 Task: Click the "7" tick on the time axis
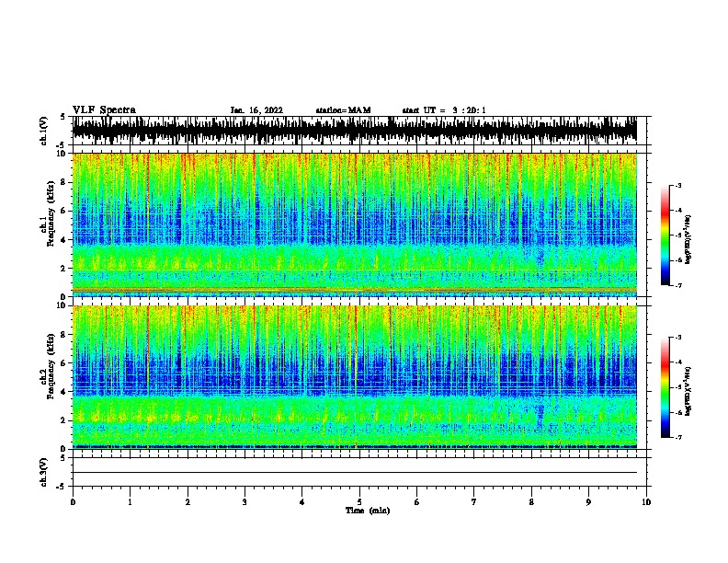click(474, 502)
